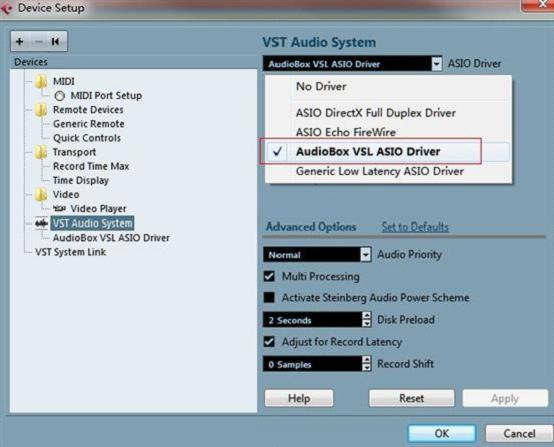Click the Disk Preload stepper arrows

coord(367,319)
